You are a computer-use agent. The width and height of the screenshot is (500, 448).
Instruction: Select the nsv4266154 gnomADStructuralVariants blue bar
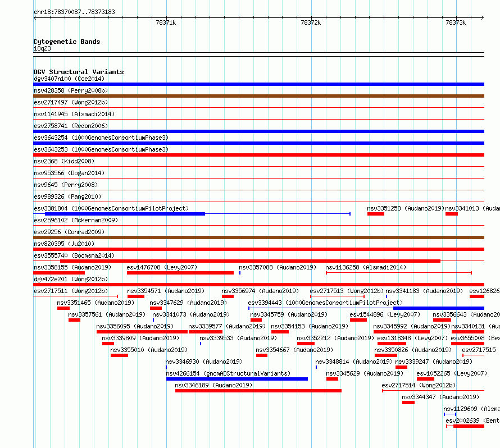[x=237, y=379]
